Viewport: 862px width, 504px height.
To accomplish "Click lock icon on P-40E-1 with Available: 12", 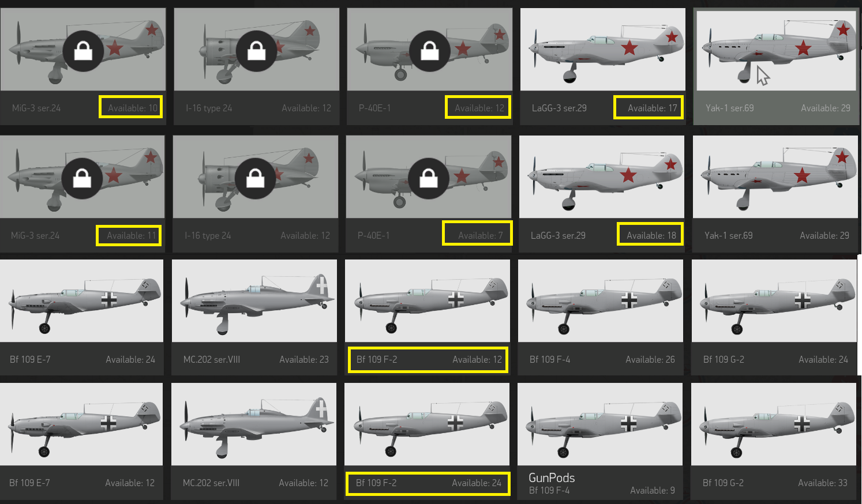I will point(430,51).
